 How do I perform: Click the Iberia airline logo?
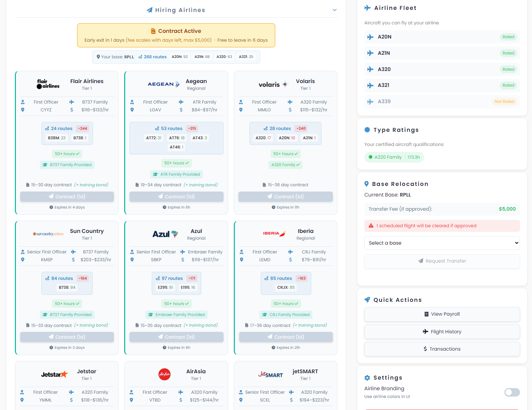pos(274,234)
